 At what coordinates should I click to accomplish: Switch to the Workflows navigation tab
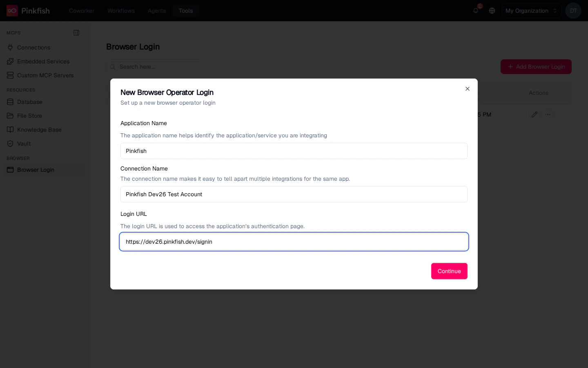pyautogui.click(x=121, y=11)
